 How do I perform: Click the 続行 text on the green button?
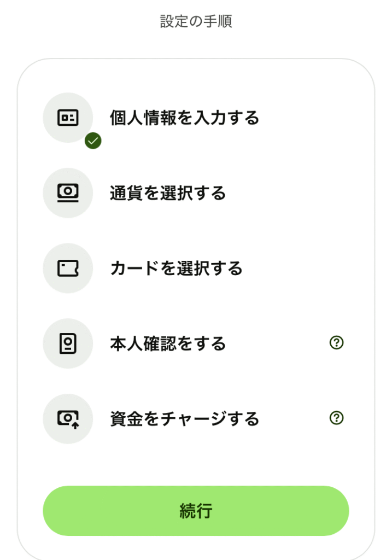(196, 511)
